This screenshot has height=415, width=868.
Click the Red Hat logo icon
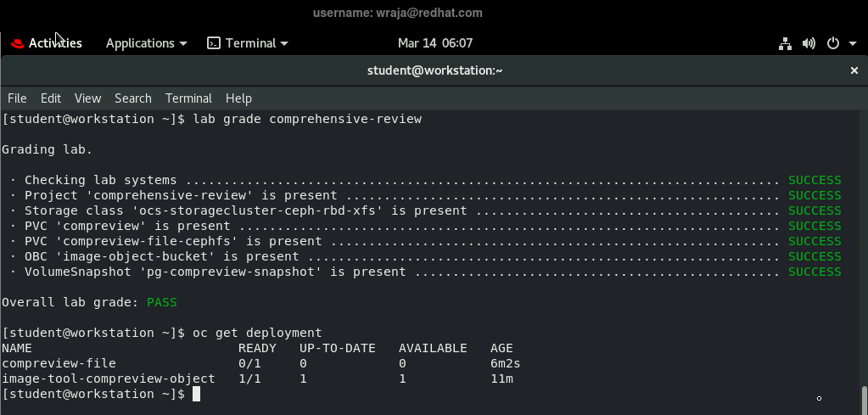tap(17, 43)
